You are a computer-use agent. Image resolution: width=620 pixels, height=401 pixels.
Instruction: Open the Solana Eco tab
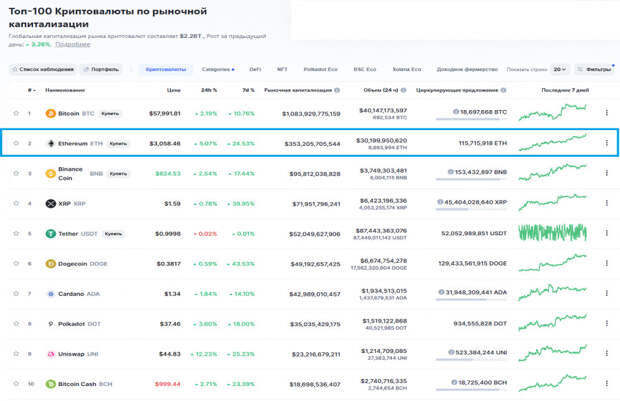coord(406,69)
